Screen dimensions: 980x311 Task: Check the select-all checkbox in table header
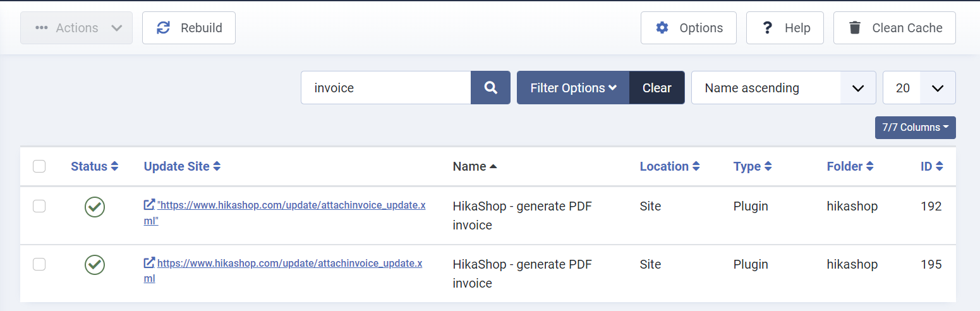39,166
